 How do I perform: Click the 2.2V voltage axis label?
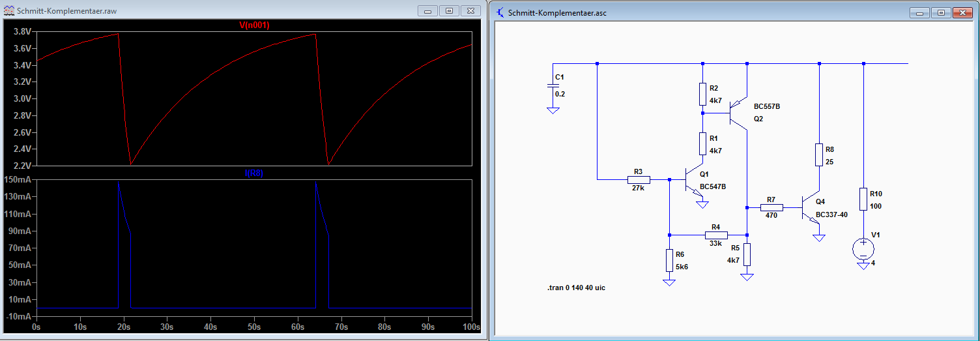coord(23,166)
